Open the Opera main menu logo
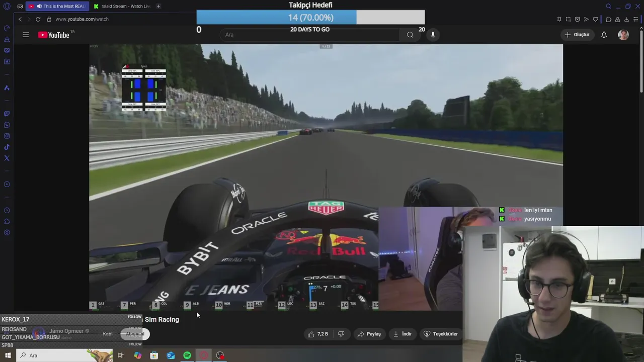Screen dimensions: 644x362 click(x=7, y=7)
